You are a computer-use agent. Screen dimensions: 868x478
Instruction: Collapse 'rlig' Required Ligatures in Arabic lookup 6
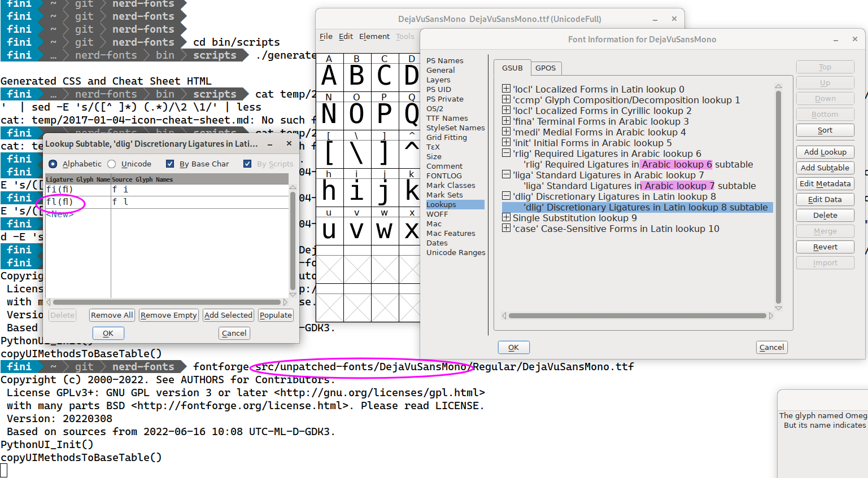click(x=505, y=154)
